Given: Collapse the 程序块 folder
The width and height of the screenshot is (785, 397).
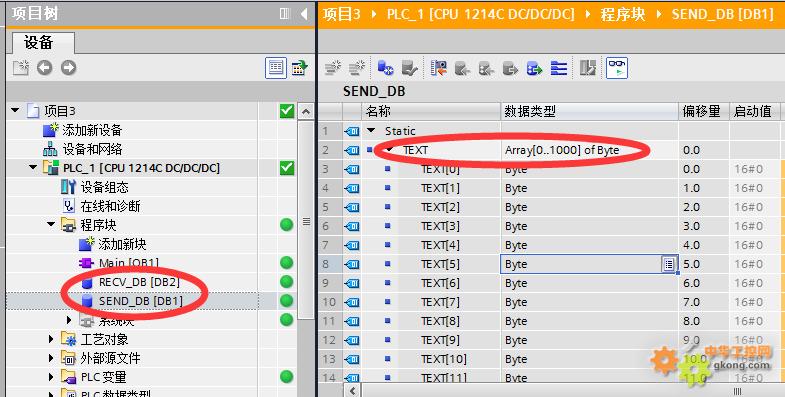Looking at the screenshot, I should [51, 224].
